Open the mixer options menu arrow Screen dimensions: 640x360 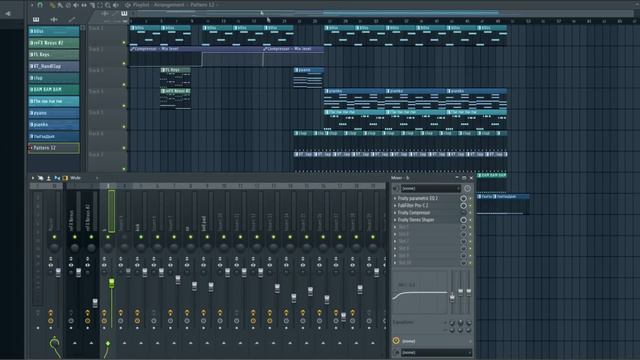coord(33,178)
